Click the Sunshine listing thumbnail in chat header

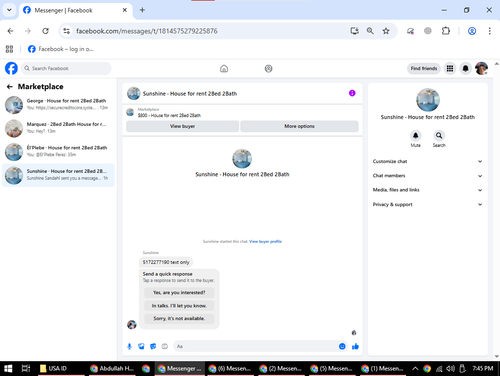tap(134, 93)
